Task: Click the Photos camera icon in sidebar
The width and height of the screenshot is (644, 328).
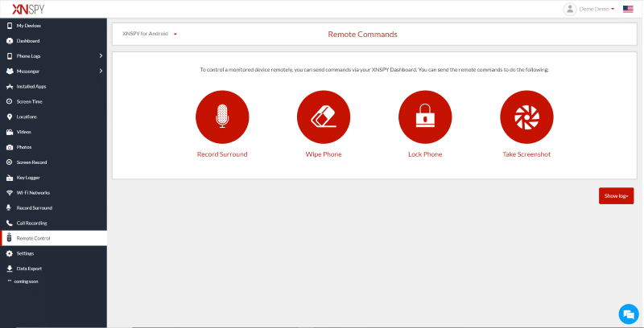Action: (x=10, y=147)
